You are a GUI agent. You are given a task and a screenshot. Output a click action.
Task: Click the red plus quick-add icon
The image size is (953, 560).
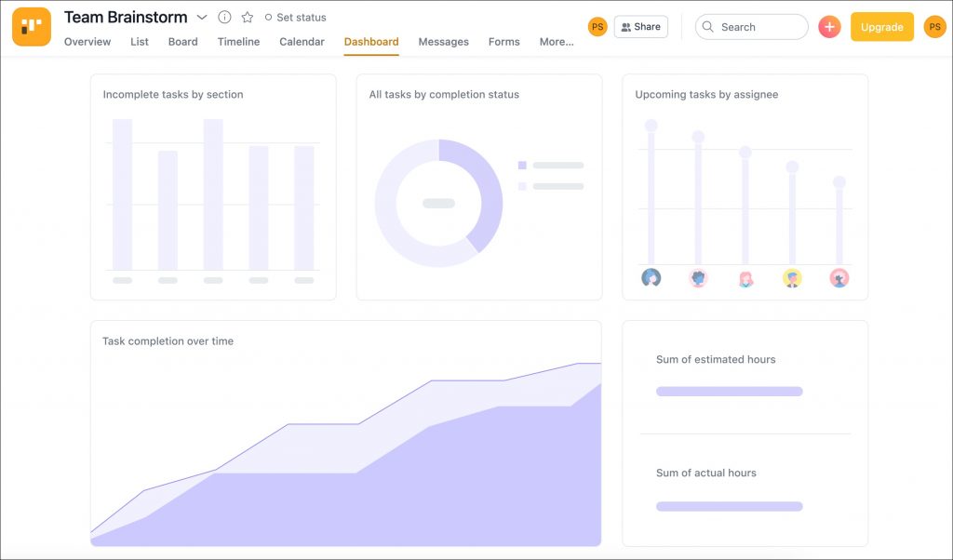click(x=829, y=27)
